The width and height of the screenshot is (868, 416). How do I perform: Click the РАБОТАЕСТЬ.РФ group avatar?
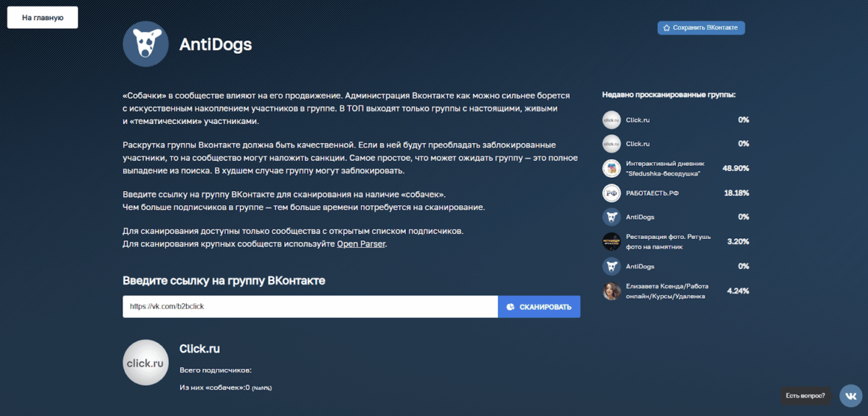(611, 193)
